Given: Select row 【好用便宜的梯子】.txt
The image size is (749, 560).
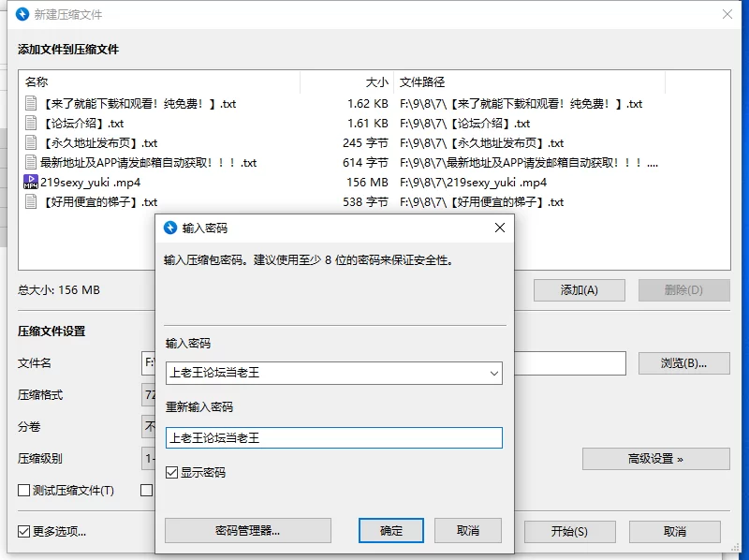Looking at the screenshot, I should pos(374,201).
